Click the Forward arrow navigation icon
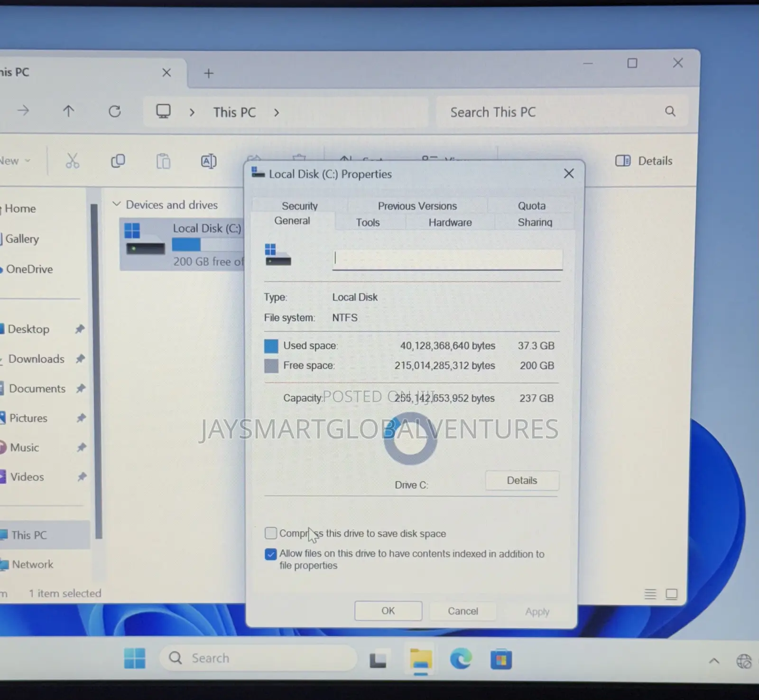The height and width of the screenshot is (700, 759). point(23,111)
